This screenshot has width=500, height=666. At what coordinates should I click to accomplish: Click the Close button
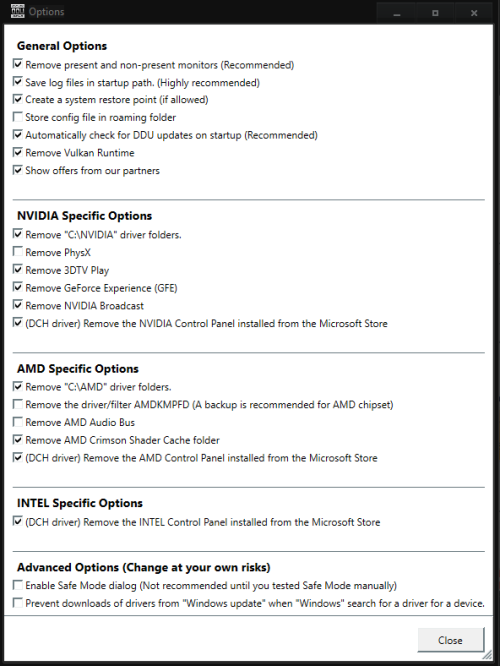click(x=450, y=640)
